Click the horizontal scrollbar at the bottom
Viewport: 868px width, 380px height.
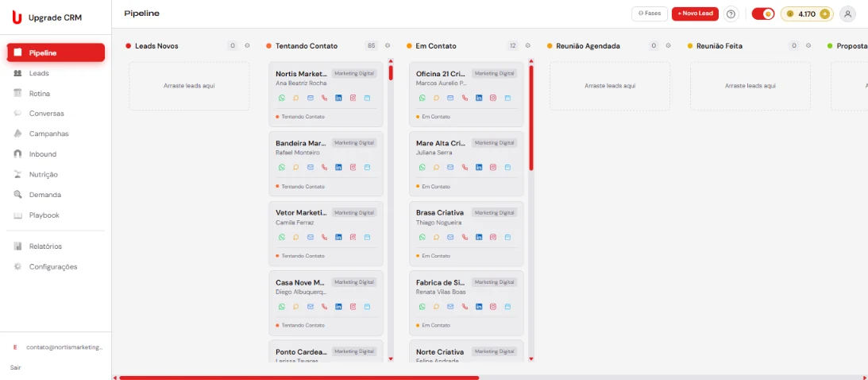click(x=299, y=378)
